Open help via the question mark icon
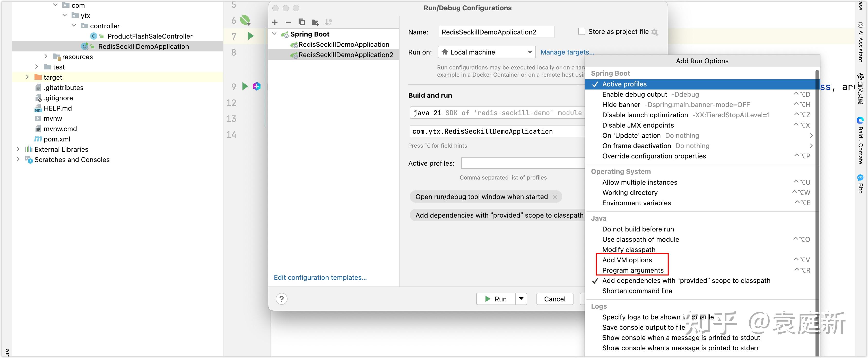This screenshot has width=868, height=358. [282, 299]
